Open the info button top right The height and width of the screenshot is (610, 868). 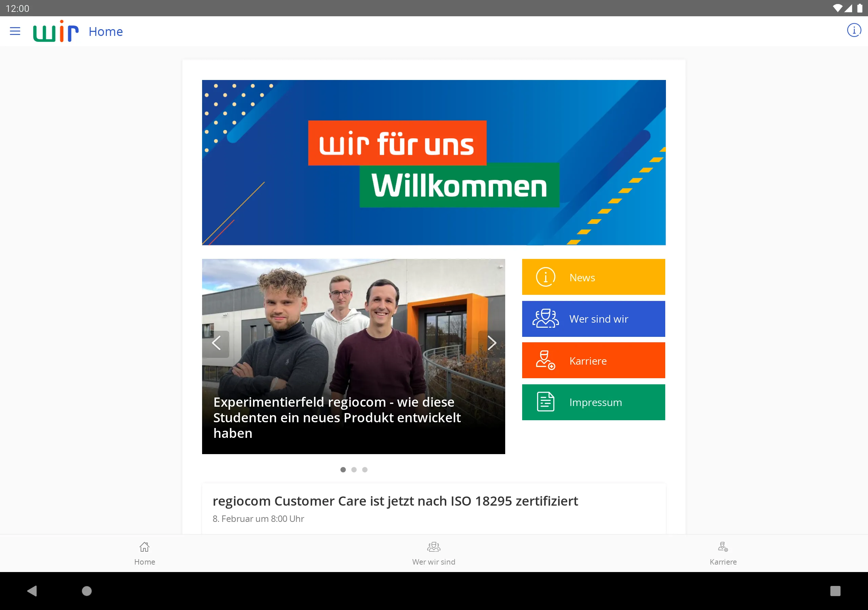pos(853,30)
